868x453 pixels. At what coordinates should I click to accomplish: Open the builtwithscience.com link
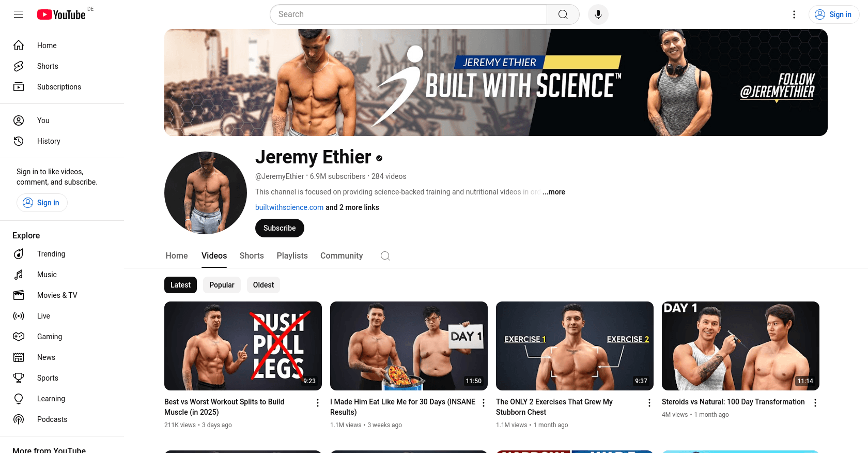coord(289,207)
